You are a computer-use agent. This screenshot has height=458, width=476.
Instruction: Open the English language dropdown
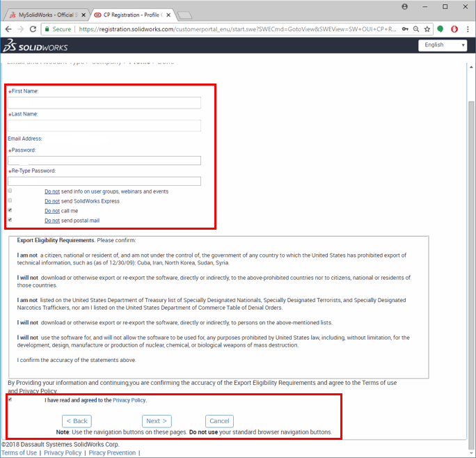click(x=443, y=45)
